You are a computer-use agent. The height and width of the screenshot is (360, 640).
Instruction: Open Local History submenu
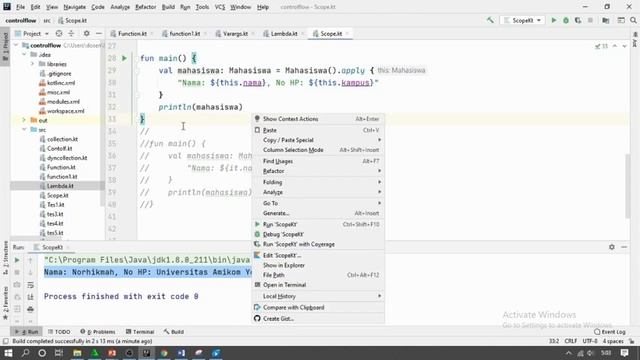point(318,296)
